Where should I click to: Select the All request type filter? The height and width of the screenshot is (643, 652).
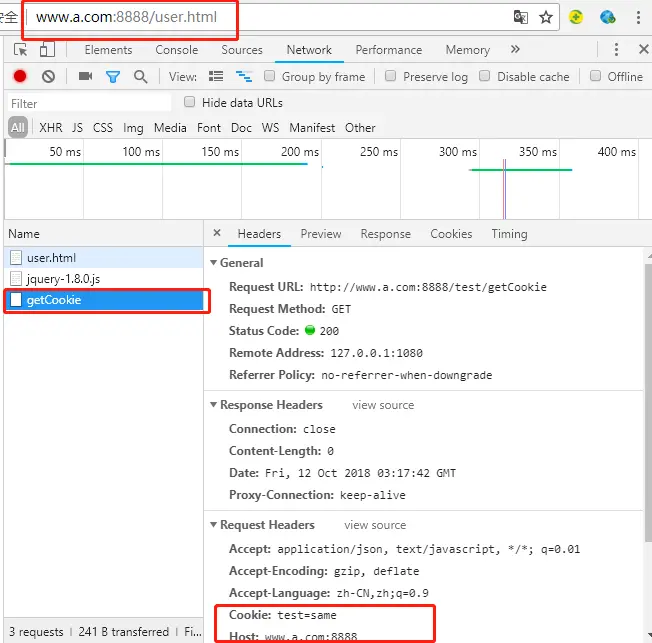click(x=18, y=127)
